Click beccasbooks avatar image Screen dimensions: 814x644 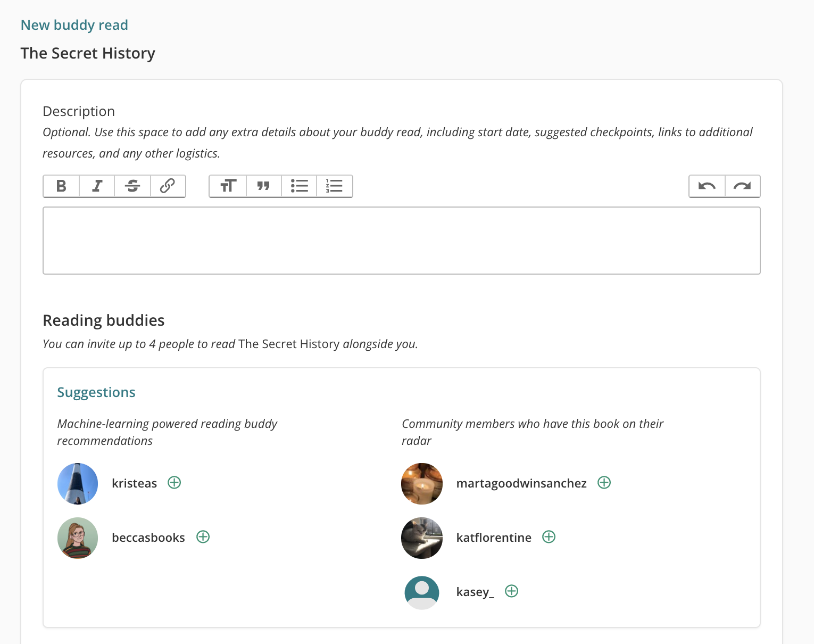coord(78,538)
